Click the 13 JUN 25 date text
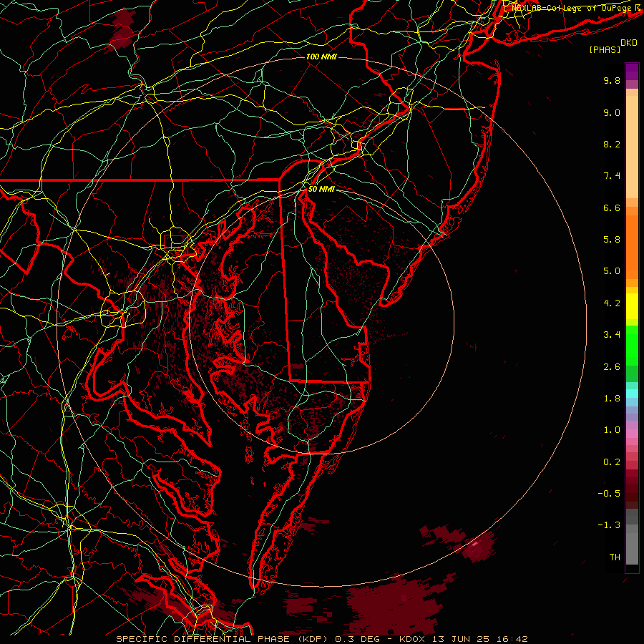The image size is (644, 644). coord(461,639)
